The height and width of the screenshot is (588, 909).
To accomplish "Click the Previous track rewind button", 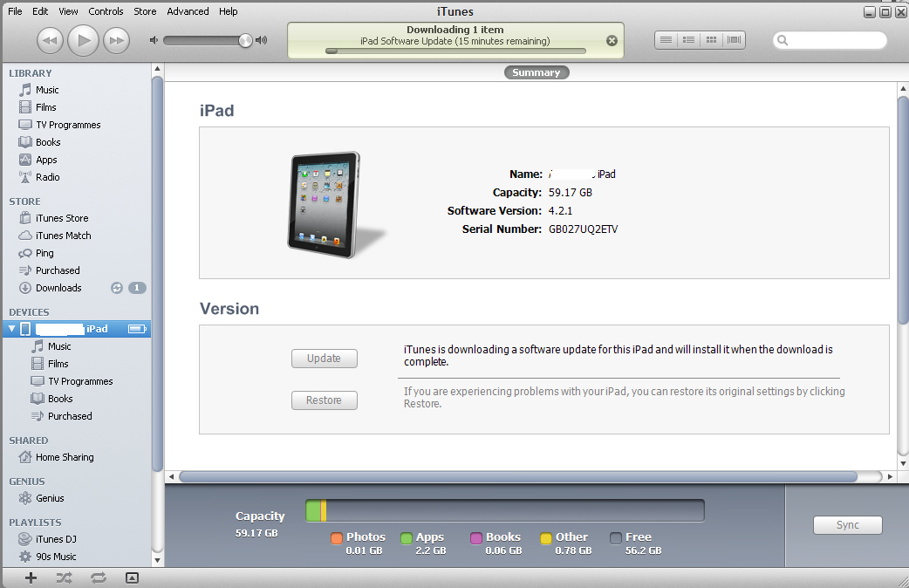I will [x=50, y=41].
